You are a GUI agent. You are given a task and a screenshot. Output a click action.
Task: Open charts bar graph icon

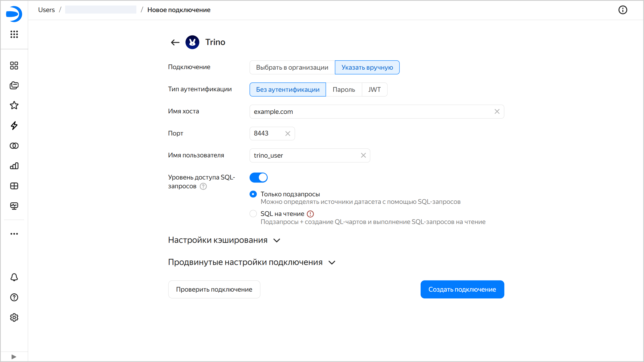tap(14, 166)
